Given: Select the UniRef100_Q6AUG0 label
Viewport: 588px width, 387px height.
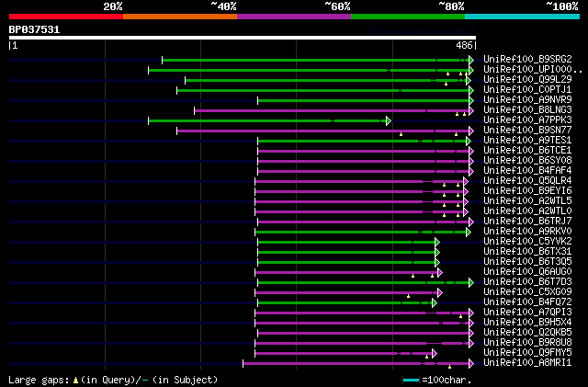Looking at the screenshot, I should pyautogui.click(x=527, y=272).
